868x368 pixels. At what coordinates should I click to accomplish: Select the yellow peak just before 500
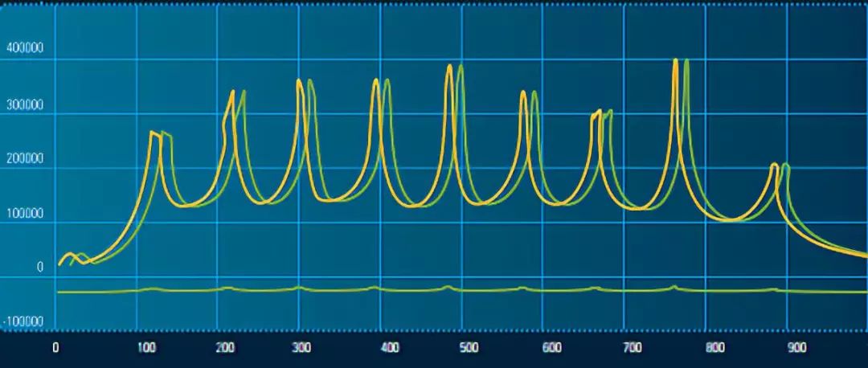(449, 66)
